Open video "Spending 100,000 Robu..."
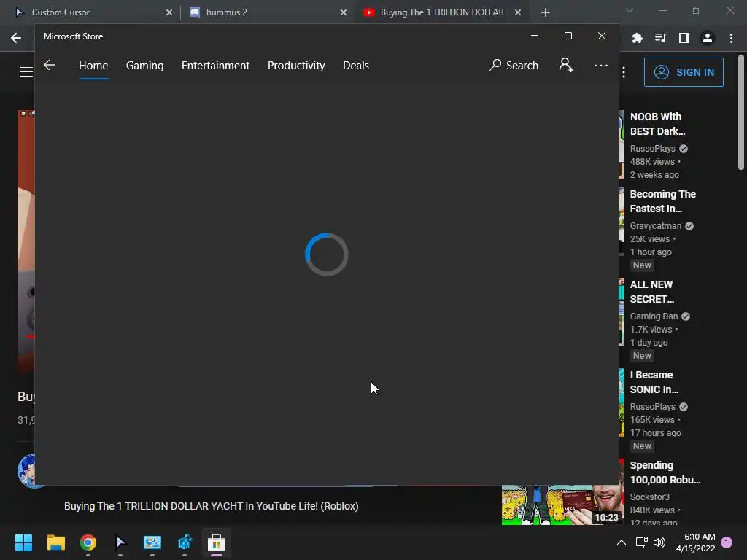747x560 pixels. [x=665, y=472]
